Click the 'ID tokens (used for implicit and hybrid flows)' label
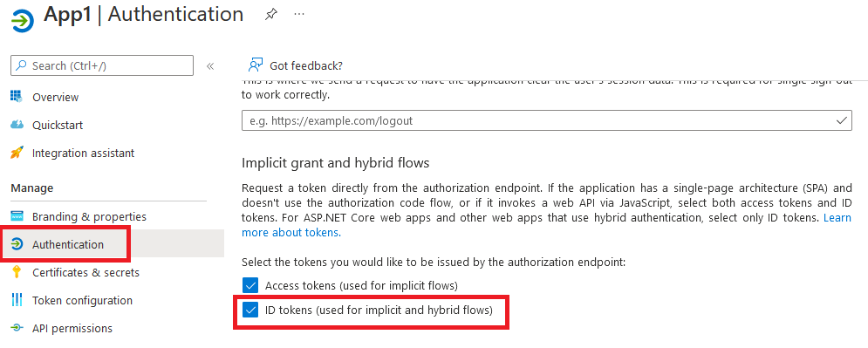Image resolution: width=868 pixels, height=348 pixels. pos(379,310)
